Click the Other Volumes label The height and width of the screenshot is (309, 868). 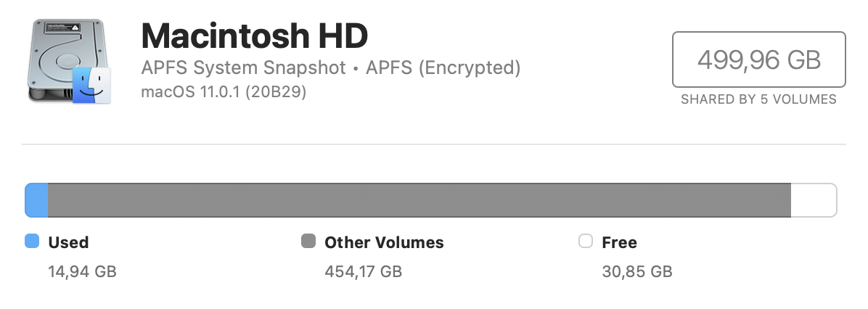(384, 242)
